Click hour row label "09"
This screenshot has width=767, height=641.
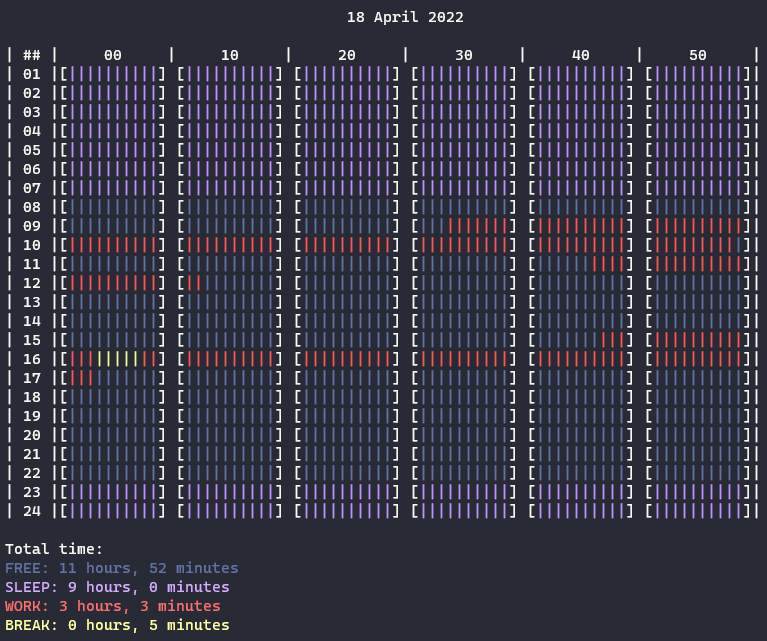pyautogui.click(x=32, y=226)
